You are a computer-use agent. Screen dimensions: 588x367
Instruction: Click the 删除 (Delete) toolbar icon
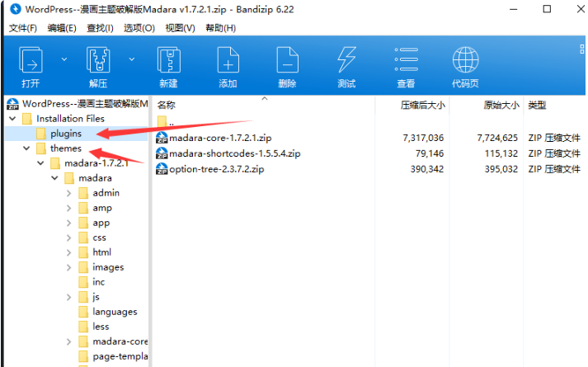[287, 60]
